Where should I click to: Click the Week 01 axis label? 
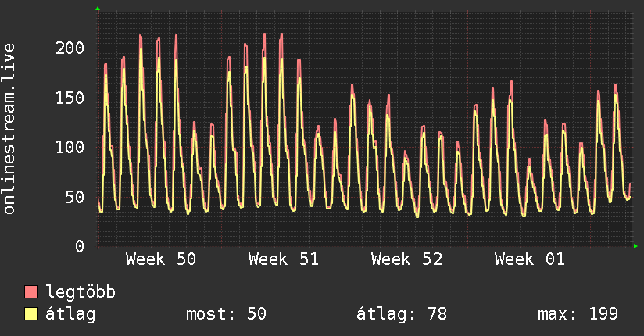pos(530,259)
